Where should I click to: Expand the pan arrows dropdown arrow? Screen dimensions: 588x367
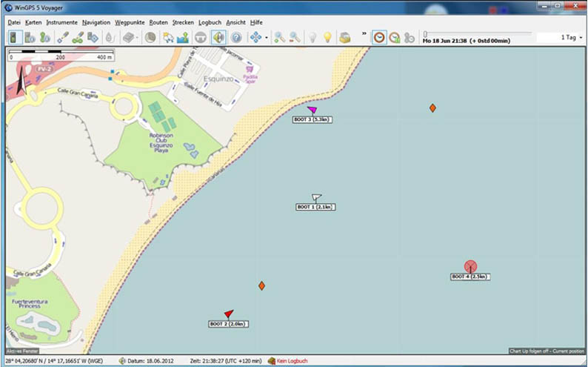(267, 37)
